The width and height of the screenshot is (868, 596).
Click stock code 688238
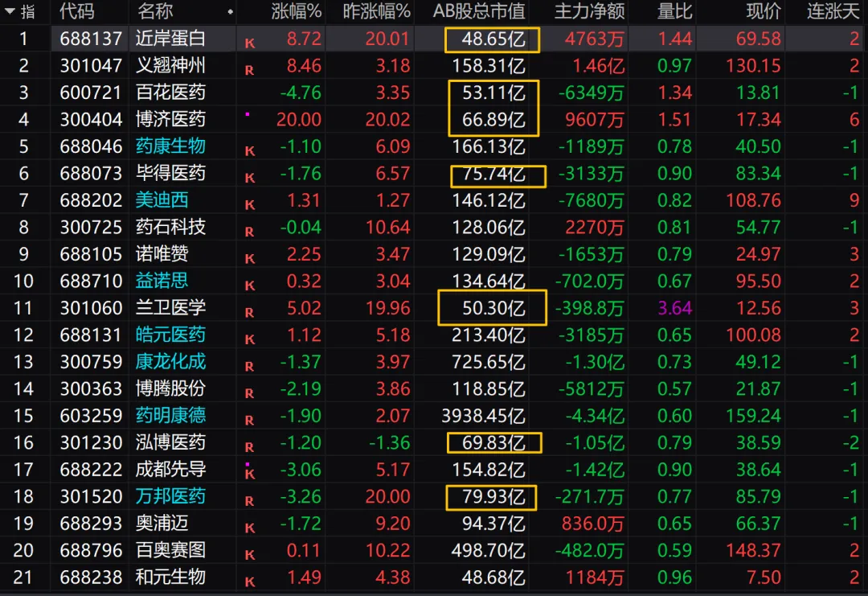[91, 578]
